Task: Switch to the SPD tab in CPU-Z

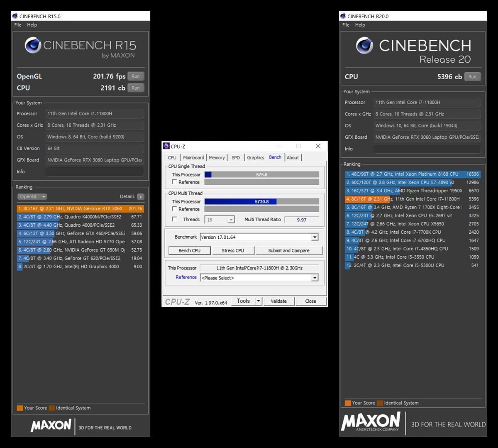Action: [x=236, y=158]
